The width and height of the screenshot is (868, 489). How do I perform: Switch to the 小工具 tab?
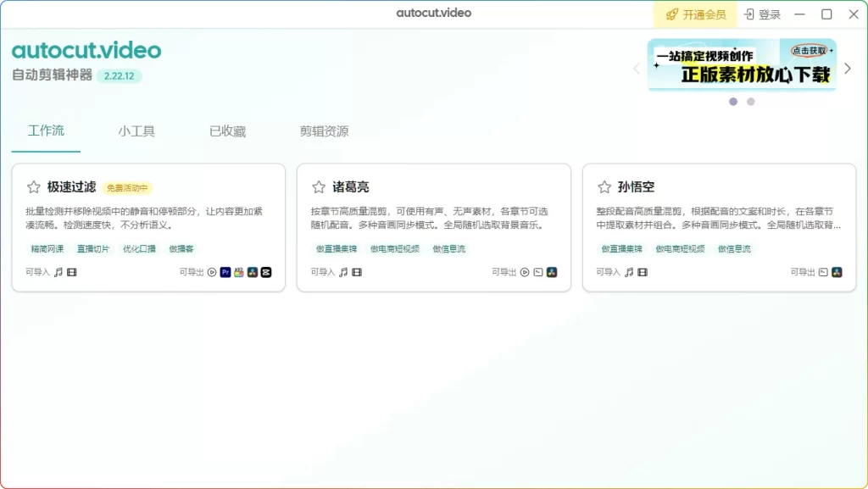pyautogui.click(x=136, y=131)
